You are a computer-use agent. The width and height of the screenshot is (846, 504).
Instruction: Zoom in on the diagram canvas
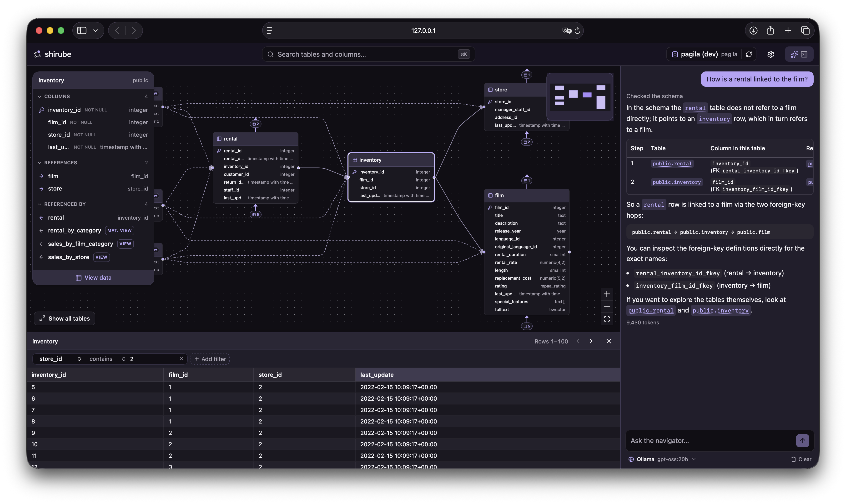[607, 294]
